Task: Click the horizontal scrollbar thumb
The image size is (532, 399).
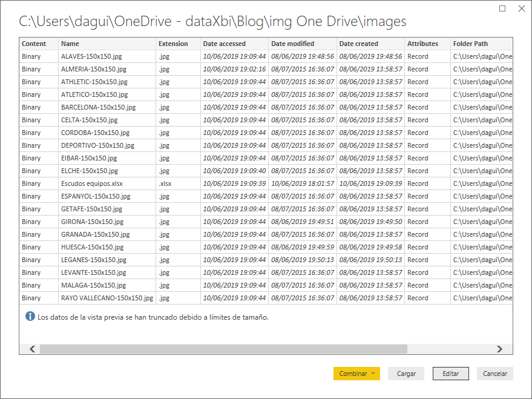Action: coord(223,349)
